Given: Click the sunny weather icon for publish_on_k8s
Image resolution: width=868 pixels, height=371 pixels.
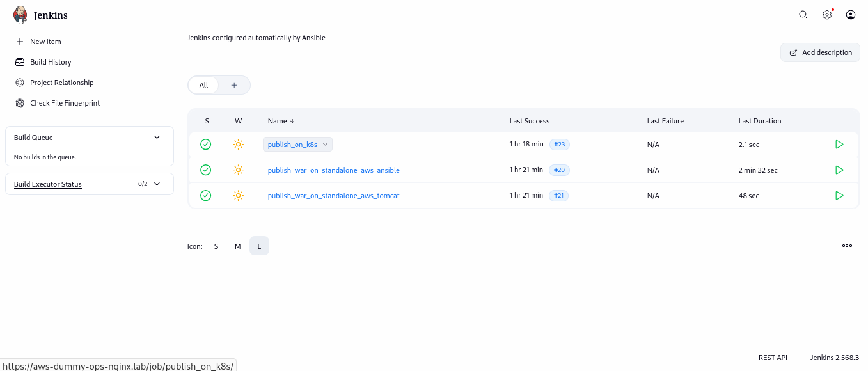Looking at the screenshot, I should [x=239, y=145].
